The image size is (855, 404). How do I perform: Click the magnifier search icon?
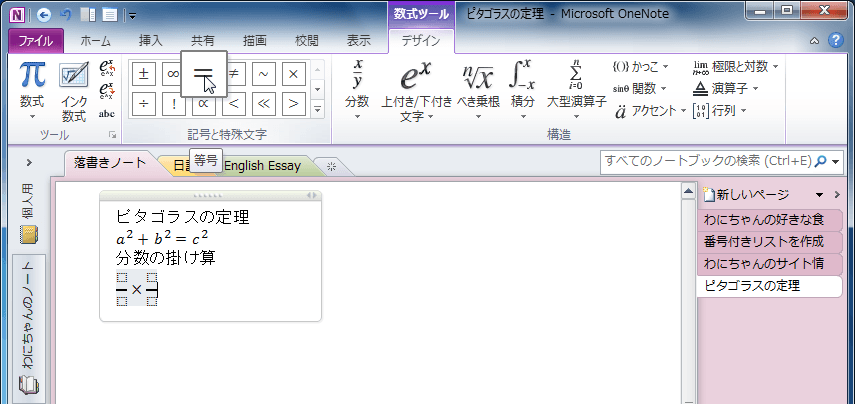coord(821,162)
